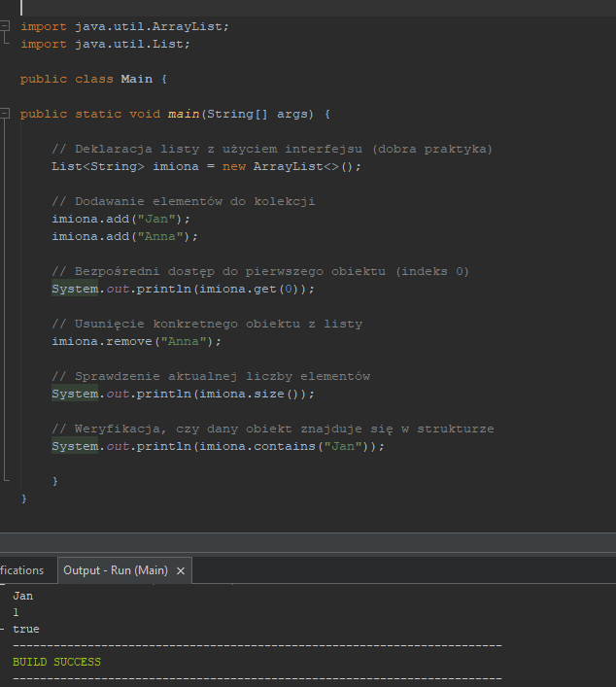Click the BUILD SUCCESS message in output
Viewport: 616px width, 687px height.
[56, 662]
